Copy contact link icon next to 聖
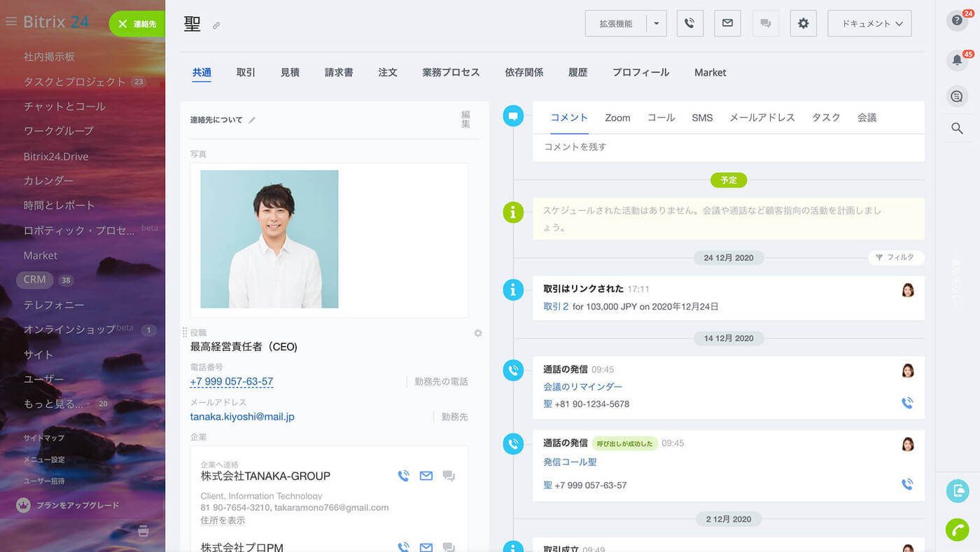The width and height of the screenshot is (980, 552). click(x=216, y=26)
